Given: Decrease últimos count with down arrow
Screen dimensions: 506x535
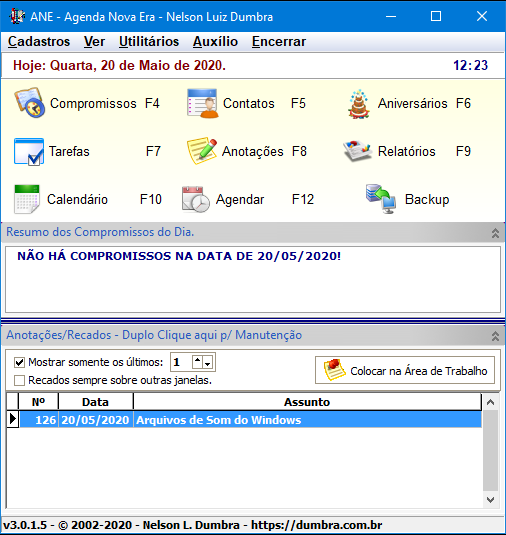Looking at the screenshot, I should (x=208, y=363).
